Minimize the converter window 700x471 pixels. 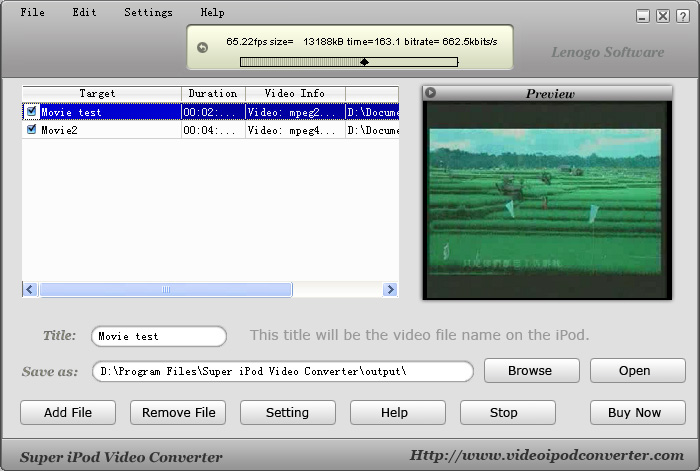tap(643, 16)
